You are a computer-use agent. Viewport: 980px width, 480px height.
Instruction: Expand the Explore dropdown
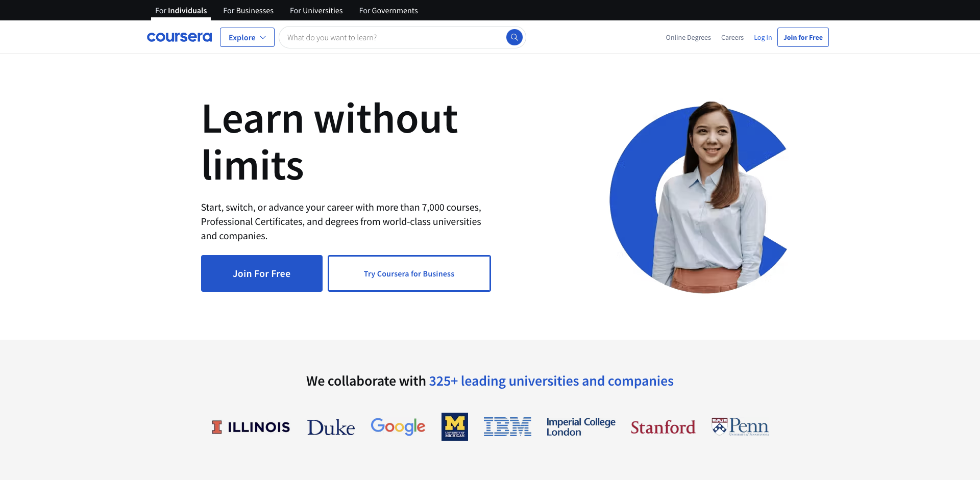(x=247, y=37)
